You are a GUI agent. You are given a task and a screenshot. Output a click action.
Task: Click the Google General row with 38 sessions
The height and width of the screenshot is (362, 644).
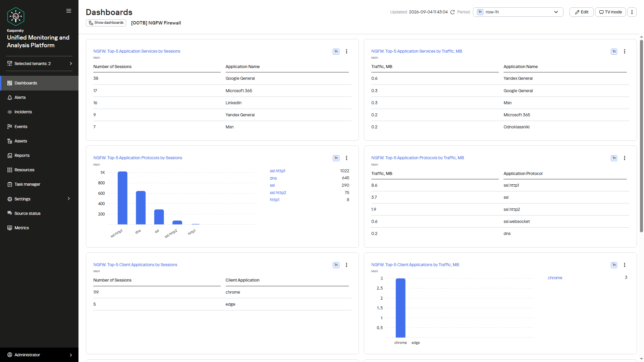pos(222,78)
